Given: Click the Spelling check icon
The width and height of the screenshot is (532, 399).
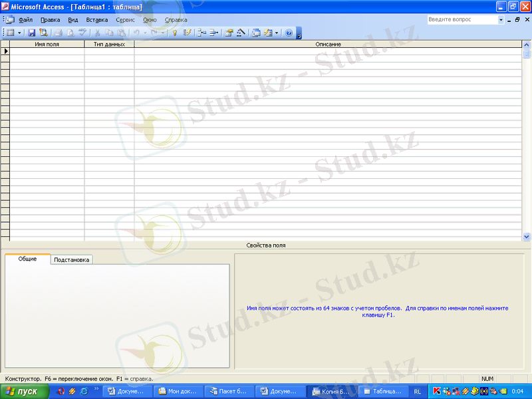Looking at the screenshot, I should [82, 33].
